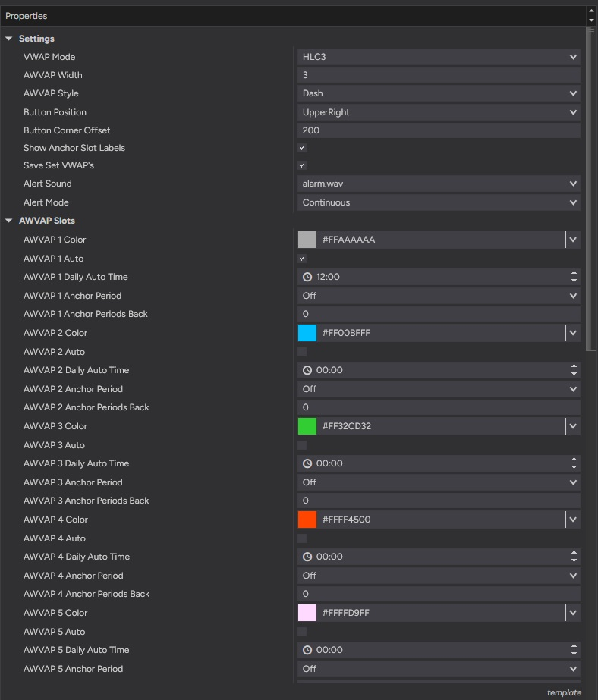
Task: Open the AWVAP 4 Color dropdown arrow
Action: tap(573, 520)
